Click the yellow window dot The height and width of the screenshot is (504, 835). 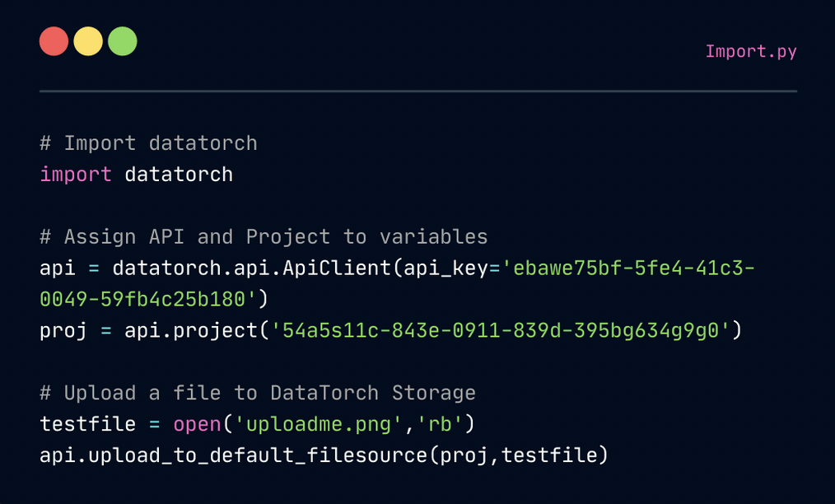88,41
